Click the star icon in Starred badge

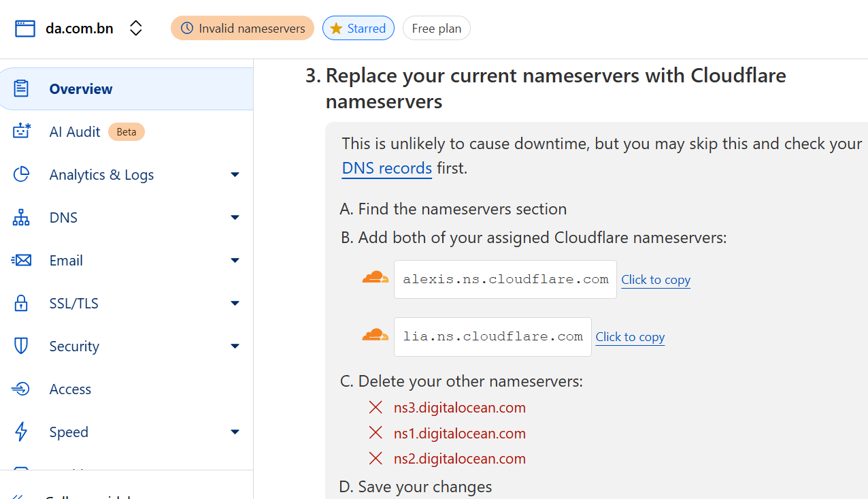pos(336,28)
